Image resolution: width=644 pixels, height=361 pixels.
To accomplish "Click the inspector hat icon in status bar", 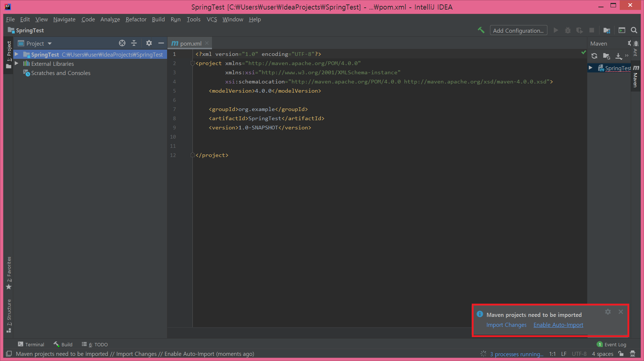I will coord(633,354).
